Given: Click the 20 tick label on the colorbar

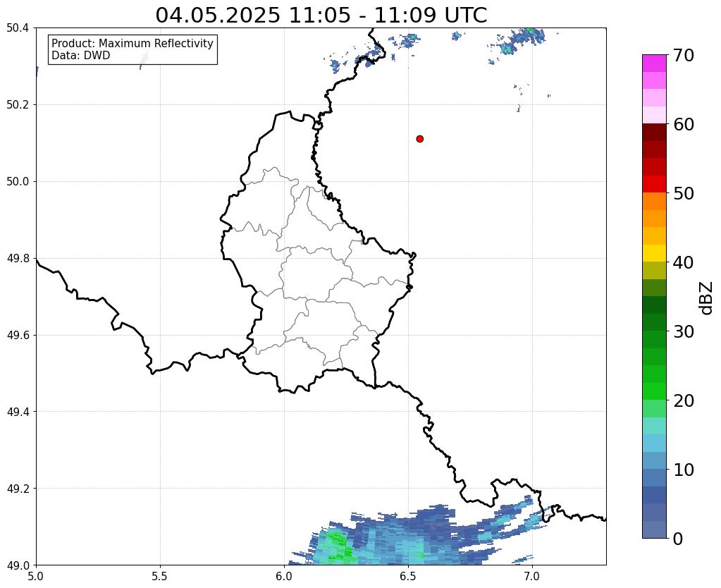Looking at the screenshot, I should tap(683, 400).
